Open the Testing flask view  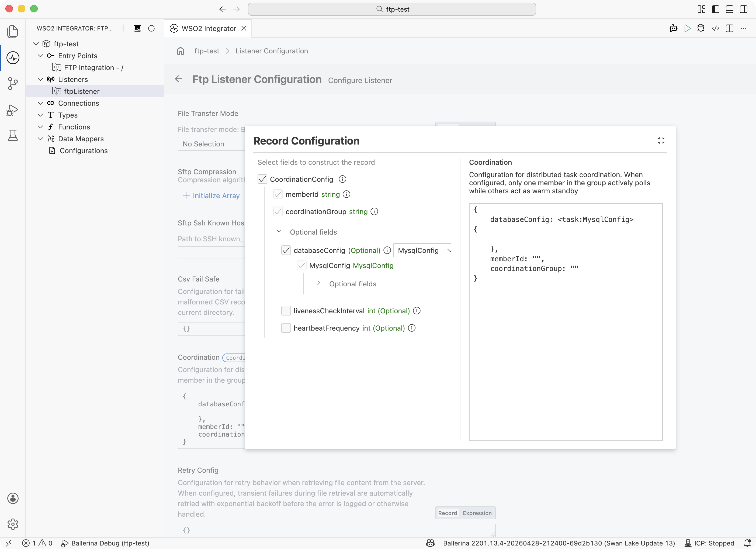[13, 135]
